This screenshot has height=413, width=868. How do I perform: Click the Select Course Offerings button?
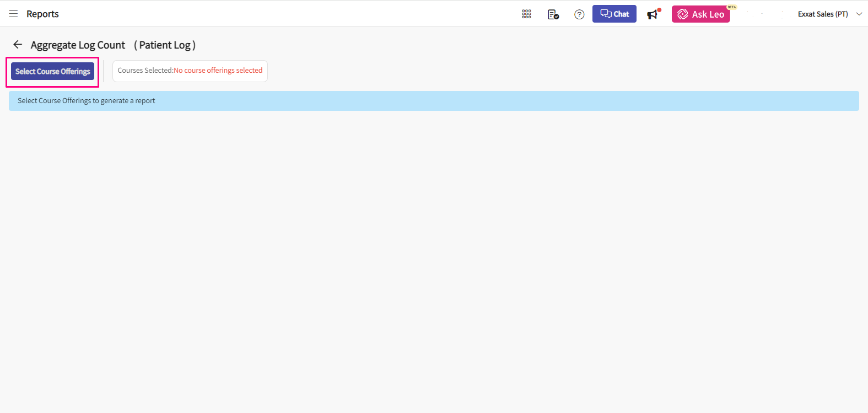pos(52,72)
